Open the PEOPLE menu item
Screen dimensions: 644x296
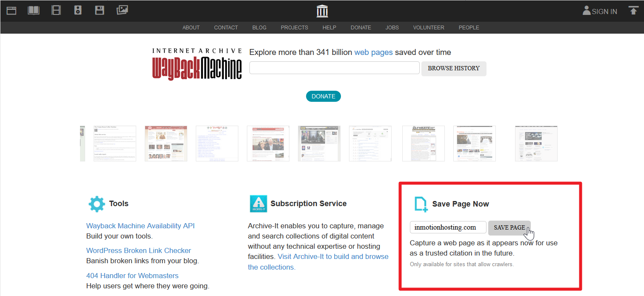point(469,28)
